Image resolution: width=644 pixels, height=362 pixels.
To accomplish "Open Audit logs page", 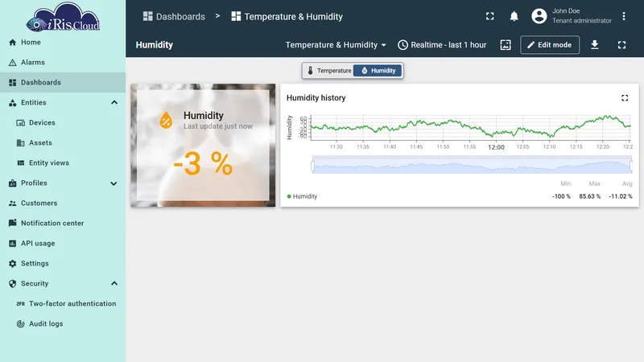I will pyautogui.click(x=63, y=324).
